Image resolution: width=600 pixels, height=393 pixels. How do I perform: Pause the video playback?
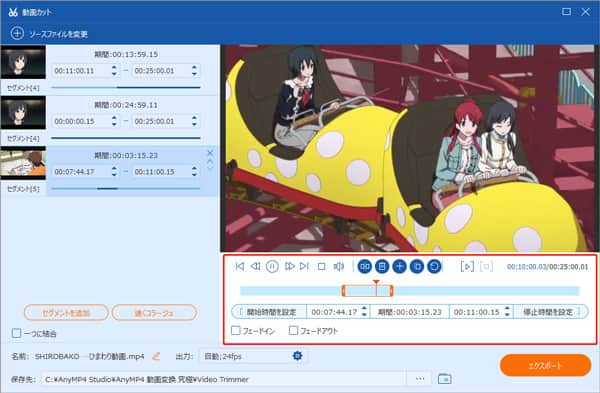(x=272, y=266)
